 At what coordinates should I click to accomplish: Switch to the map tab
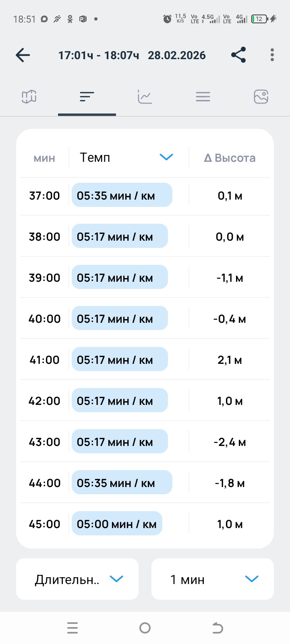pyautogui.click(x=29, y=97)
